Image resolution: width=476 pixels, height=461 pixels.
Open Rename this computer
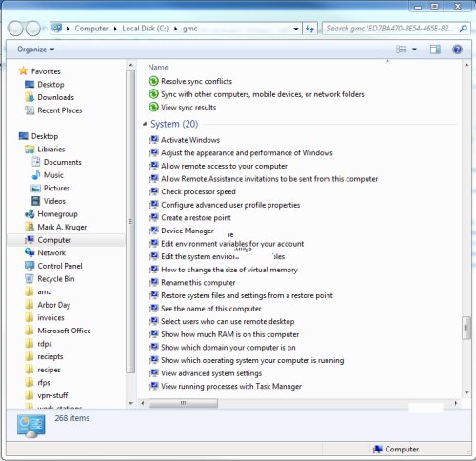pyautogui.click(x=198, y=283)
